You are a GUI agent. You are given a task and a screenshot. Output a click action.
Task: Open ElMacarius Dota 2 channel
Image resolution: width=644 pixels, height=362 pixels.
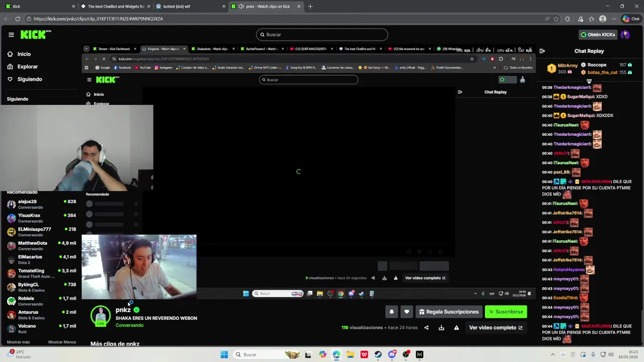coord(41,259)
